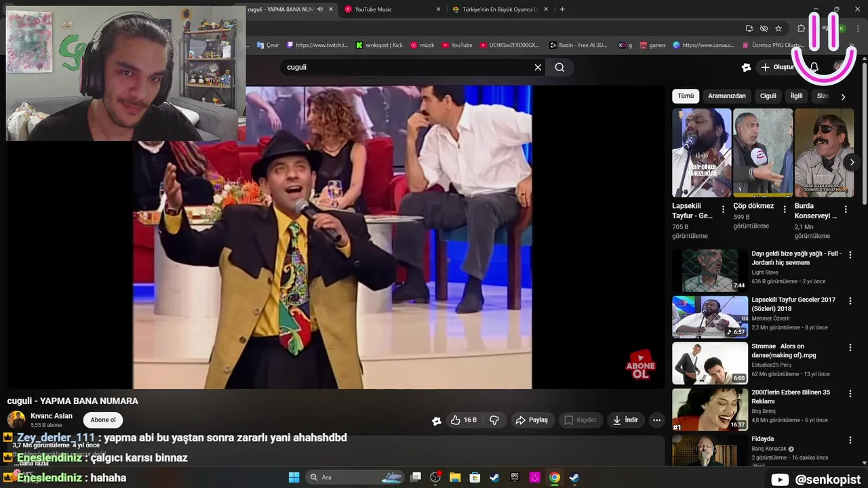Open more options for Fidayda video
The width and height of the screenshot is (868, 488).
point(850,439)
